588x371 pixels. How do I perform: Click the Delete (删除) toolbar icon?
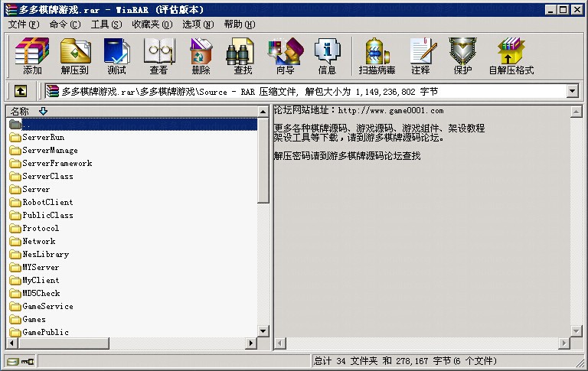[201, 56]
